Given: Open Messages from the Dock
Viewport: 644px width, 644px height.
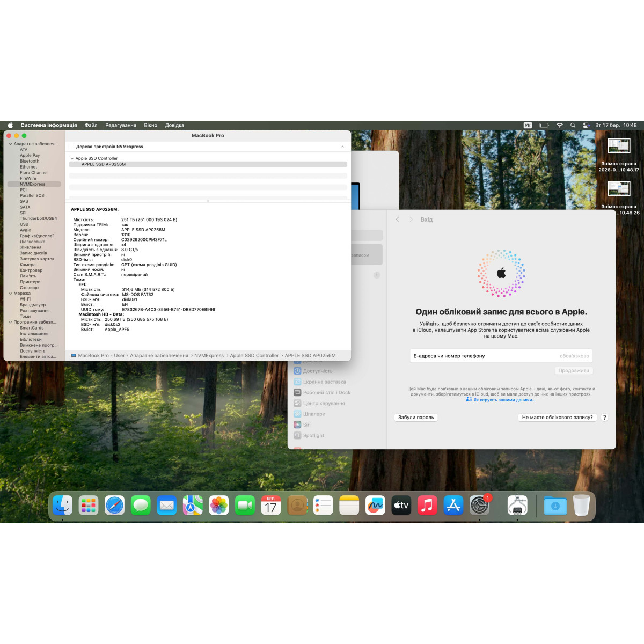Looking at the screenshot, I should (141, 505).
